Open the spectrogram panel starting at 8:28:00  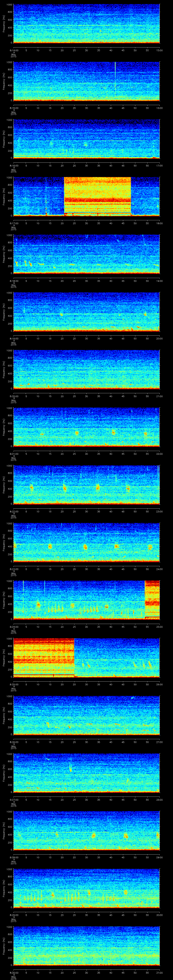86,831
